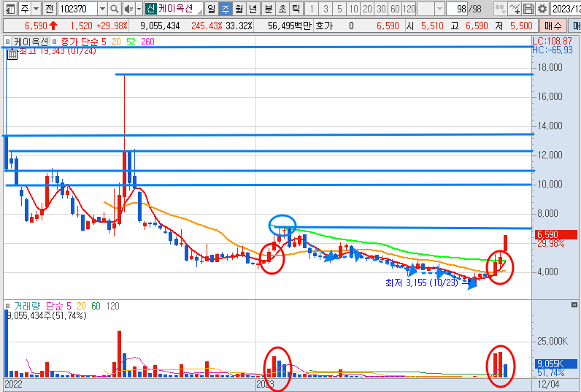Choose the 1 interval button
Screen dimensions: 581x392
311,9
